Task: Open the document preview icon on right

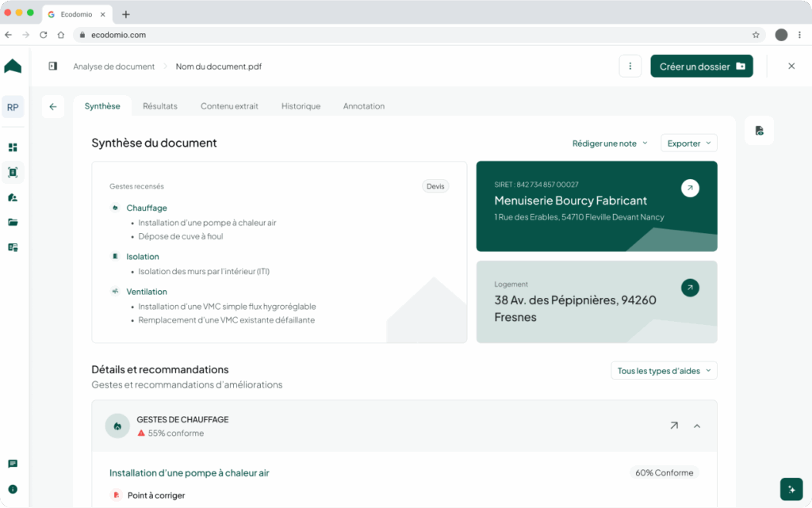Action: pyautogui.click(x=759, y=131)
